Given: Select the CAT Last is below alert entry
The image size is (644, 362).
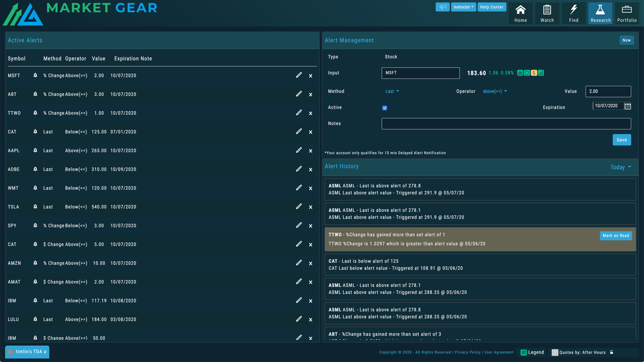Looking at the screenshot, I should [x=480, y=265].
